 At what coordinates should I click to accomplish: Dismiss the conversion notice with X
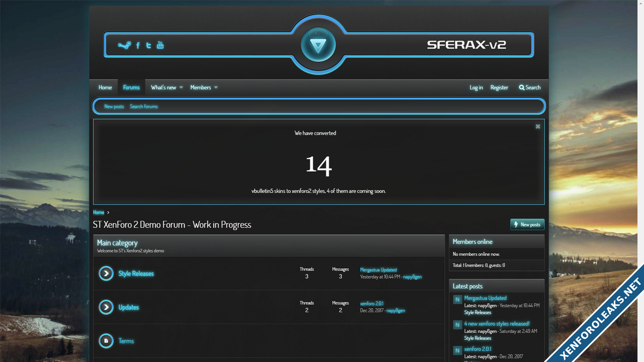coord(538,127)
